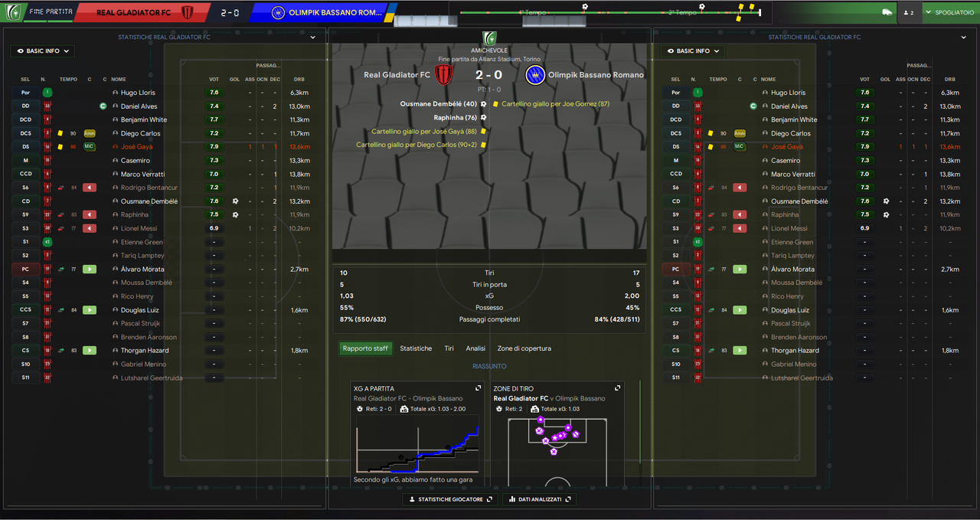Click the competition logo icon at top-left
The image size is (980, 520).
click(x=12, y=12)
